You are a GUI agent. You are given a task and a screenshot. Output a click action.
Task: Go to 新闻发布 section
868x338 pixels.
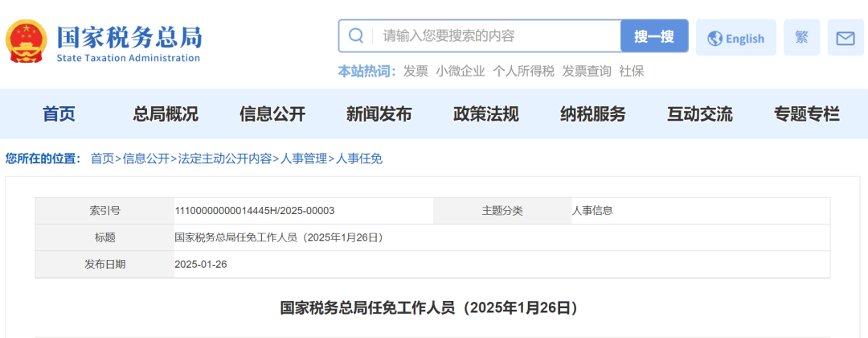coord(379,114)
